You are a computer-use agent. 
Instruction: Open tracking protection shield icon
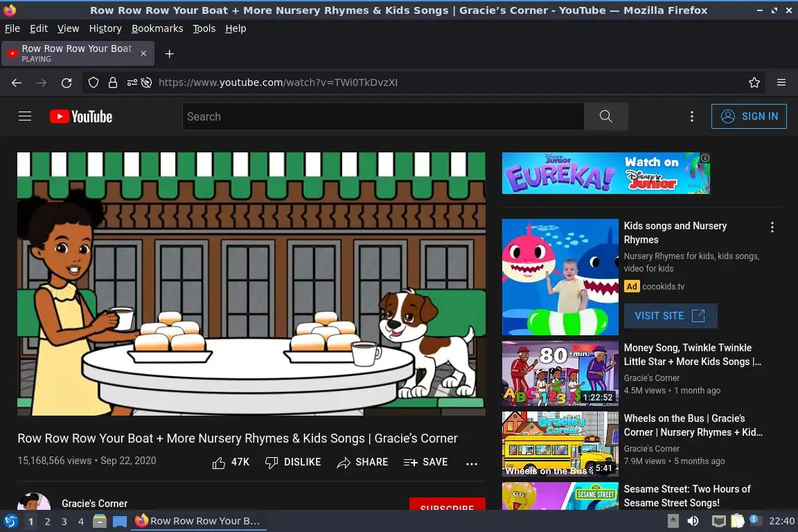(93, 82)
